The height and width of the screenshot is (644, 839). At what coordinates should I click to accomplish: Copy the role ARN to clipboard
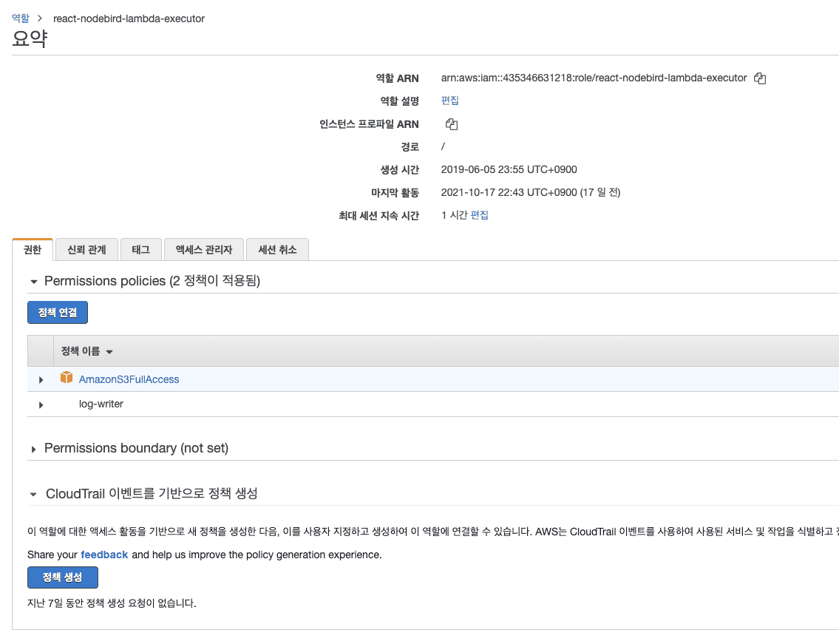click(759, 78)
